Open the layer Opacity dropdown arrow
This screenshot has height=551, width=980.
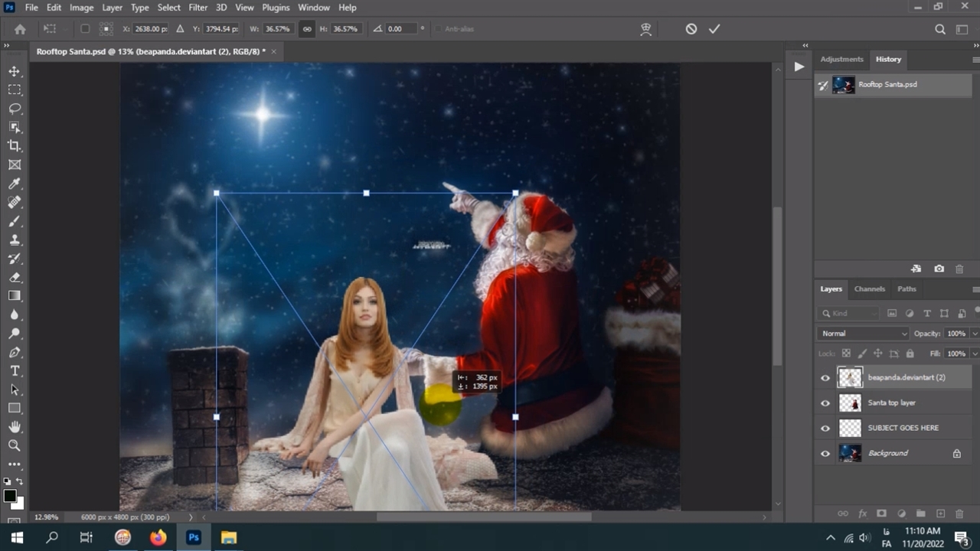974,334
